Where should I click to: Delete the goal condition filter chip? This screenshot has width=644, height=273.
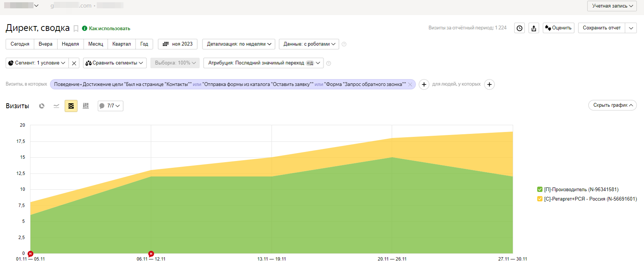click(410, 84)
